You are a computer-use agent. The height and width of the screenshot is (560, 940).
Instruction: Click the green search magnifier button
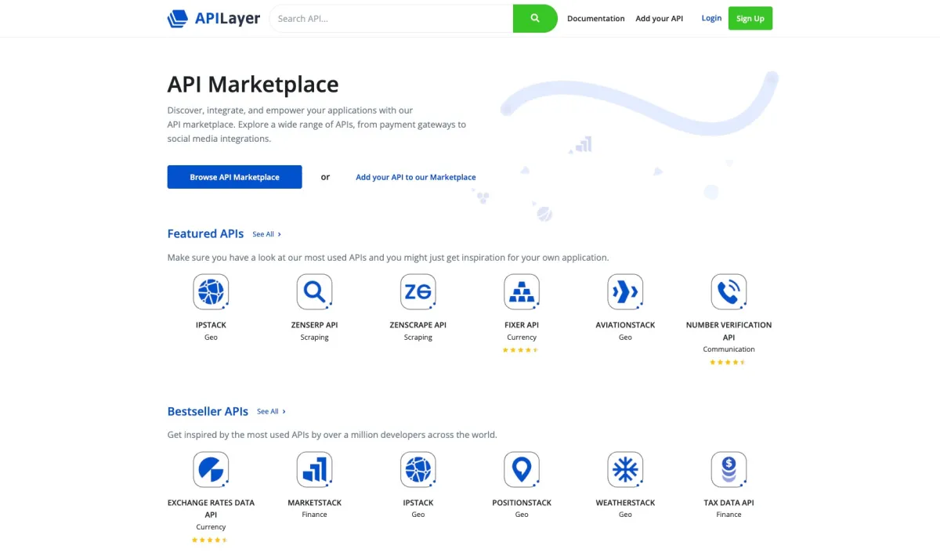(535, 18)
